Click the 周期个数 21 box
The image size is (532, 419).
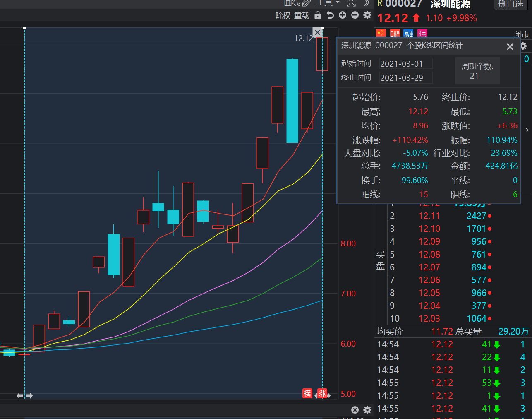click(x=477, y=71)
